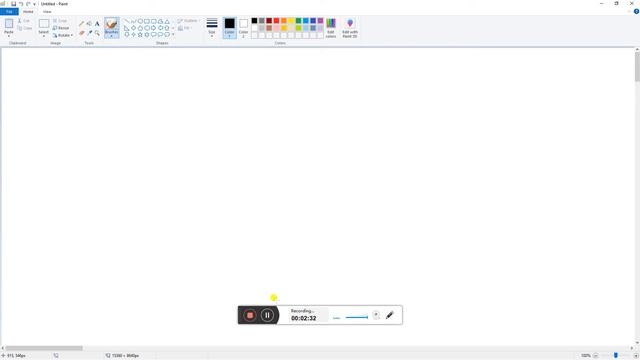Switch to the View tab
Screen dimensions: 640x360
coord(47,11)
